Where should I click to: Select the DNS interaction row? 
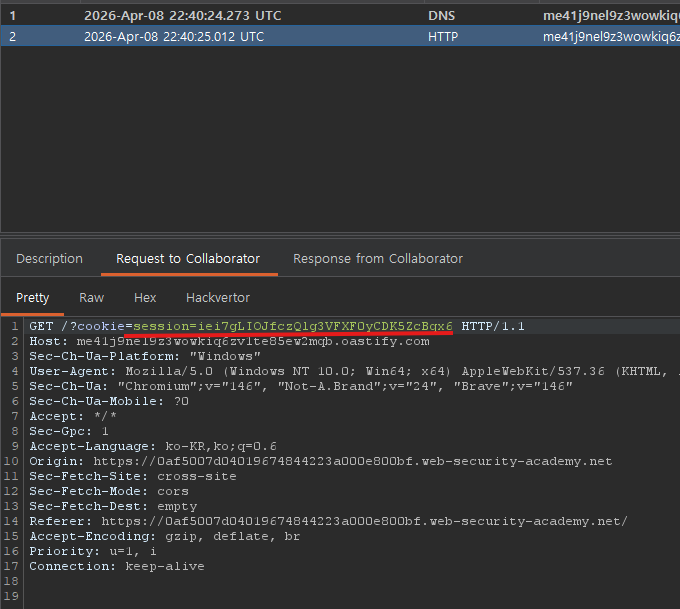click(x=340, y=16)
